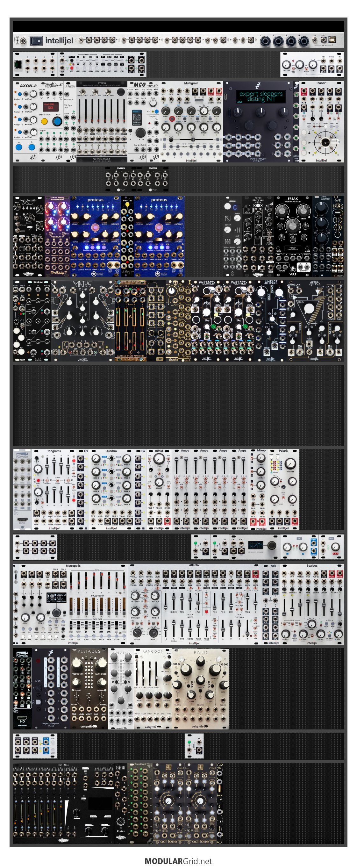
Task: Click the Xer Mixa mixer module
Action: coord(64,804)
